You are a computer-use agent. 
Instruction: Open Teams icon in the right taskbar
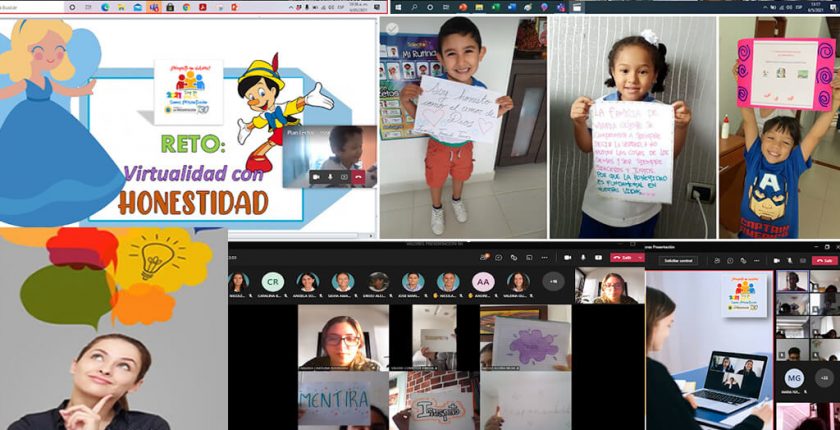(x=561, y=7)
